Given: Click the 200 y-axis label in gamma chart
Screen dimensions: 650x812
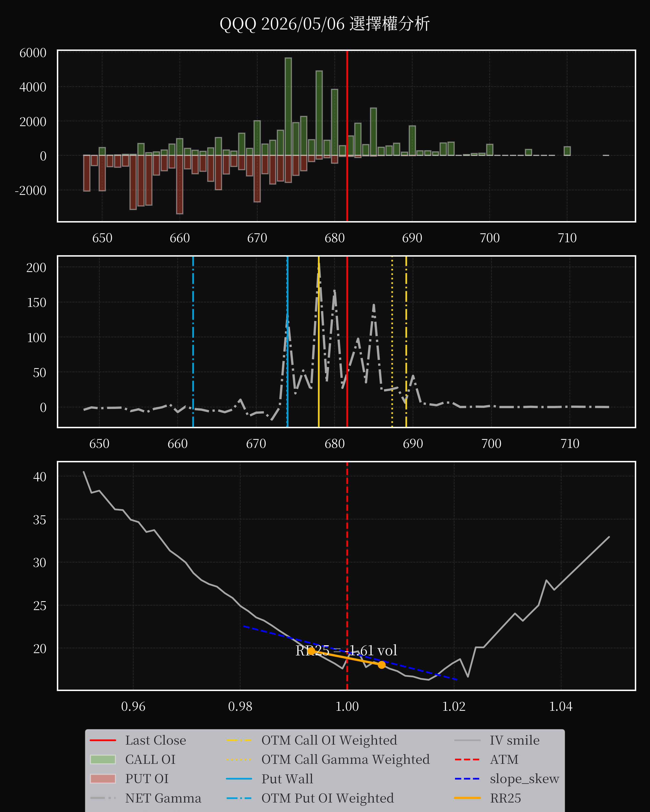Looking at the screenshot, I should click(36, 268).
